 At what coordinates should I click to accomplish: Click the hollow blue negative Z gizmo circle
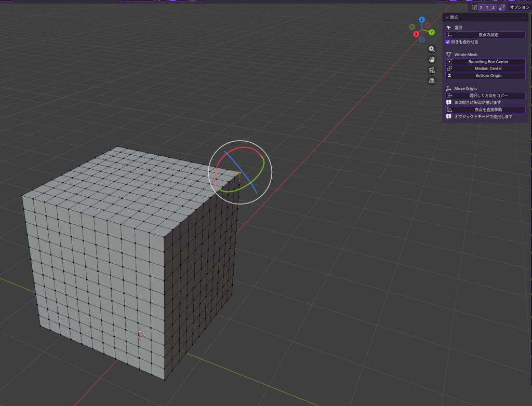(x=422, y=39)
